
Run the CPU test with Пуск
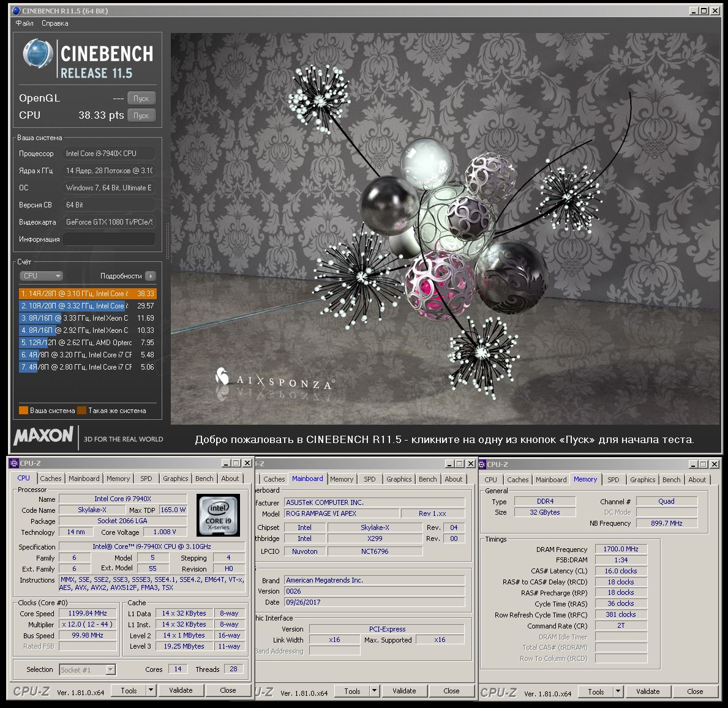click(x=141, y=116)
